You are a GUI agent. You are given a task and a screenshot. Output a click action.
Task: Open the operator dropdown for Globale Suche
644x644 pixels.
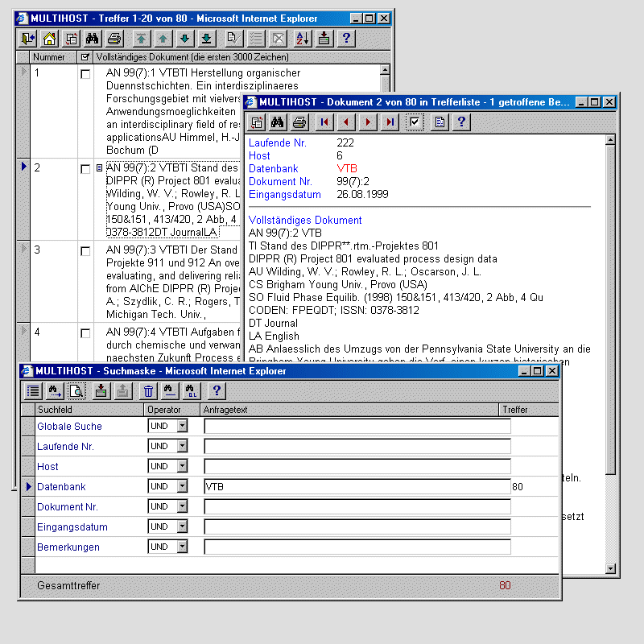(182, 426)
